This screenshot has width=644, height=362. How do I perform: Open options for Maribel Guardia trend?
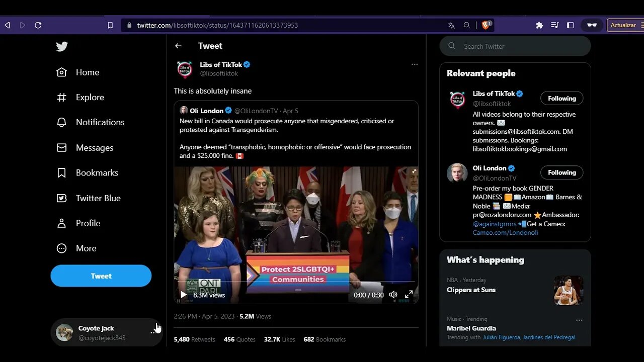point(579,320)
